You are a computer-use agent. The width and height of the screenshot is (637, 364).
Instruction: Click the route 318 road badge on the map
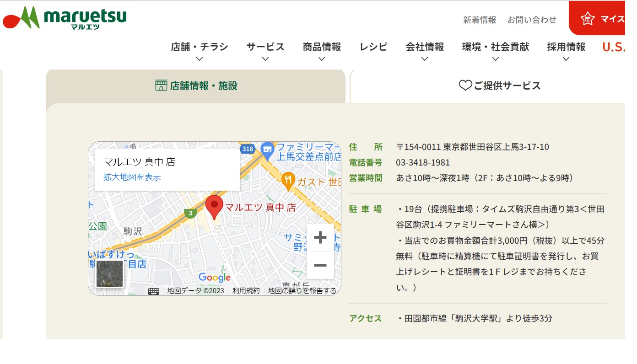tap(248, 149)
